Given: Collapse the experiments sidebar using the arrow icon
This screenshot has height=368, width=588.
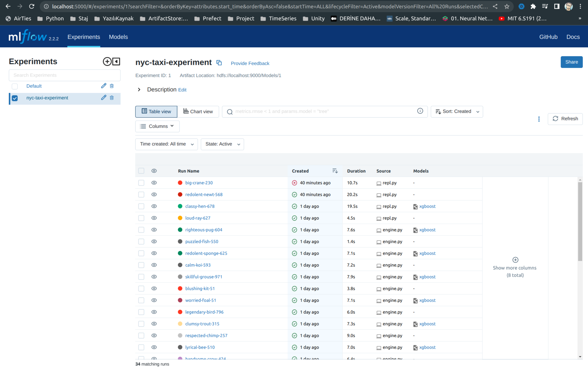Looking at the screenshot, I should (x=116, y=61).
